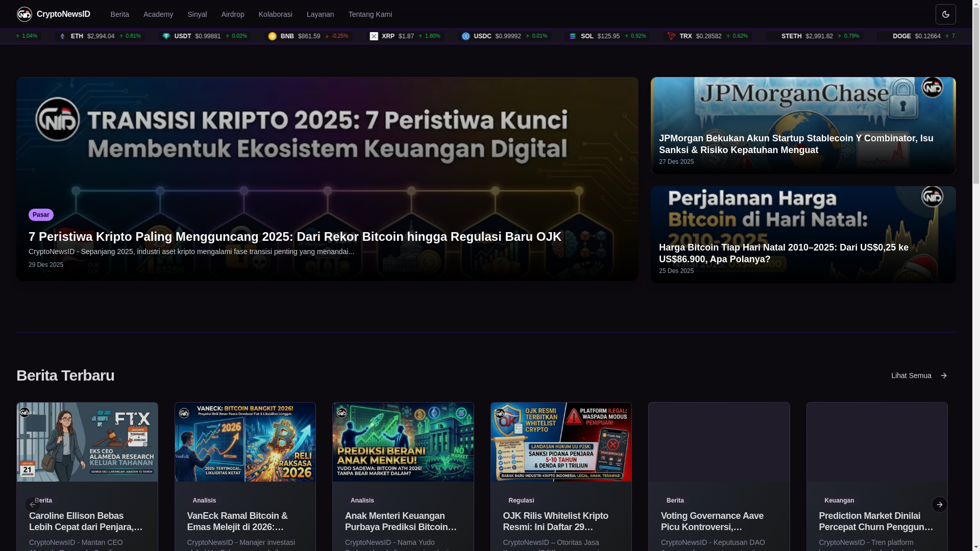This screenshot has height=551, width=980.
Task: Select the DOGE price in ticker
Action: point(927,36)
